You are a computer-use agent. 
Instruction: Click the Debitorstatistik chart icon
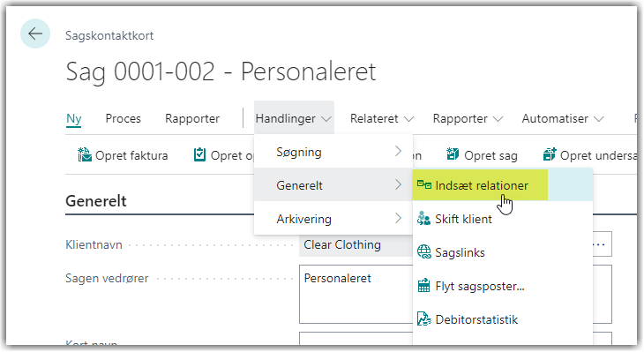(423, 319)
